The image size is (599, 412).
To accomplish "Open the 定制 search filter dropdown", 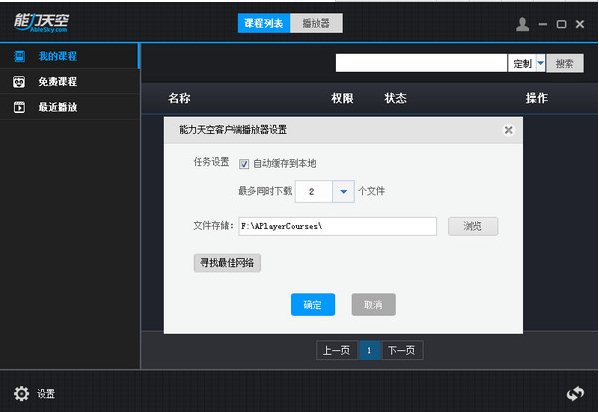I will [x=541, y=63].
